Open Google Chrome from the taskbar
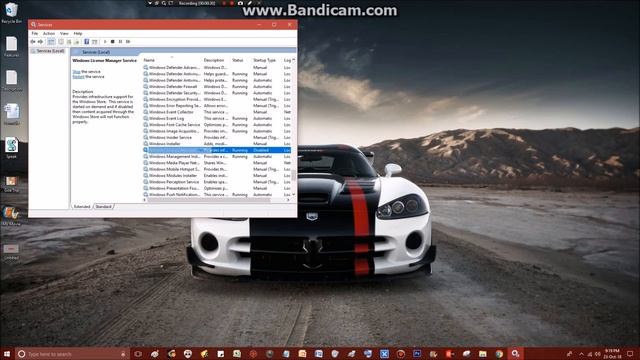Screen dimensions: 640x360 point(499,354)
